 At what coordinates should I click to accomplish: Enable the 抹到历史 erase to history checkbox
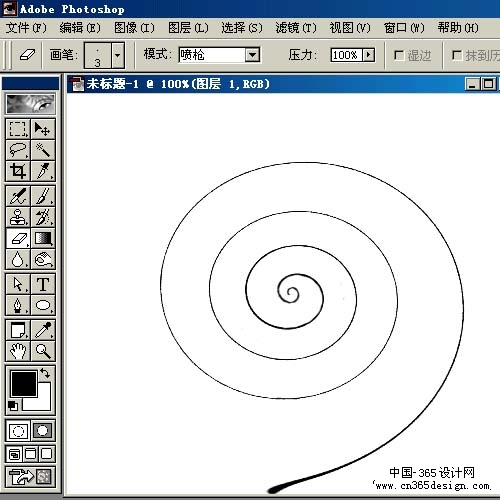[456, 55]
